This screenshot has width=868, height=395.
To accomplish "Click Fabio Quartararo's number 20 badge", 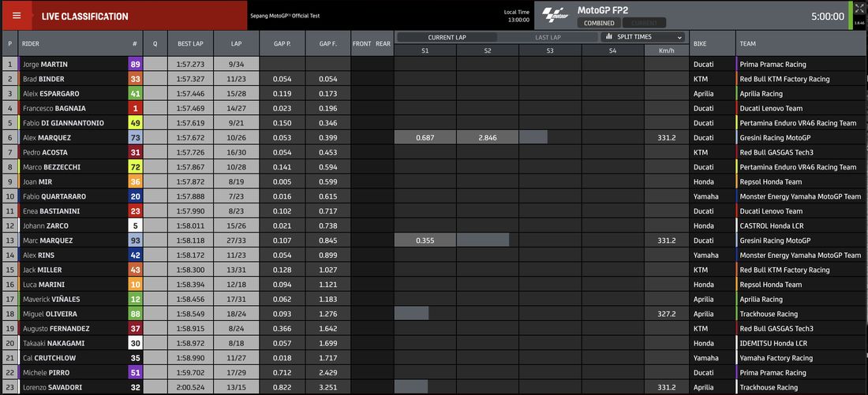I will point(135,196).
